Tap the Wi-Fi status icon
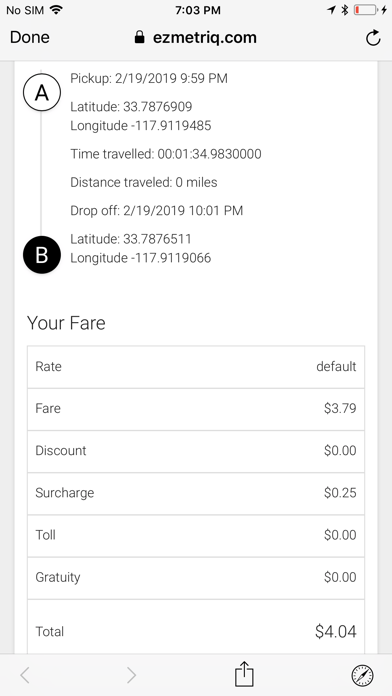This screenshot has height=696, width=392. [56, 10]
